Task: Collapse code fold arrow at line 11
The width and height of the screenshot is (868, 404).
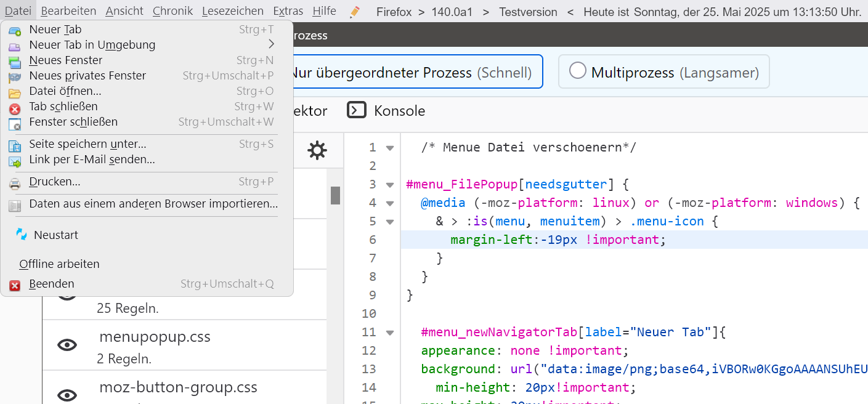Action: (389, 333)
